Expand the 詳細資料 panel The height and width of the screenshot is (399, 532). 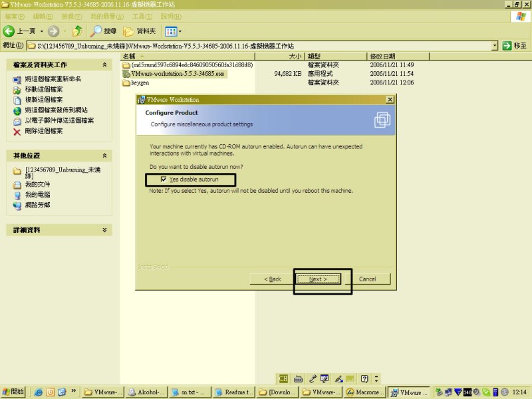click(x=104, y=229)
